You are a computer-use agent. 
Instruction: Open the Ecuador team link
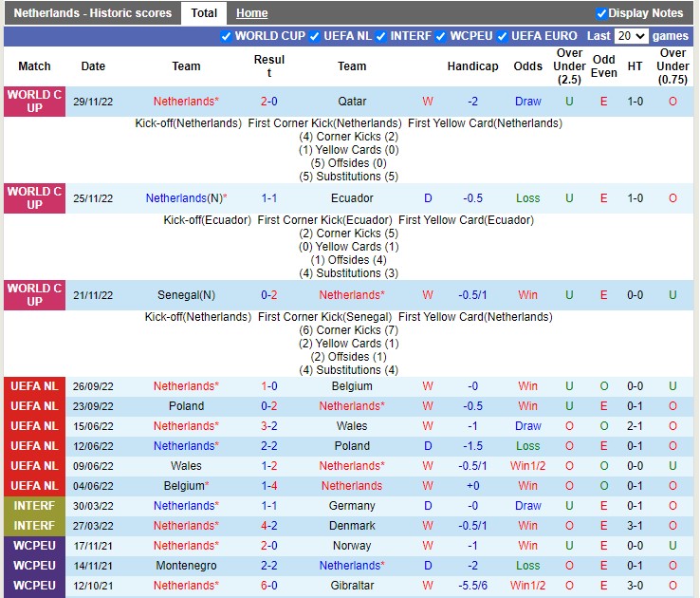tap(352, 198)
